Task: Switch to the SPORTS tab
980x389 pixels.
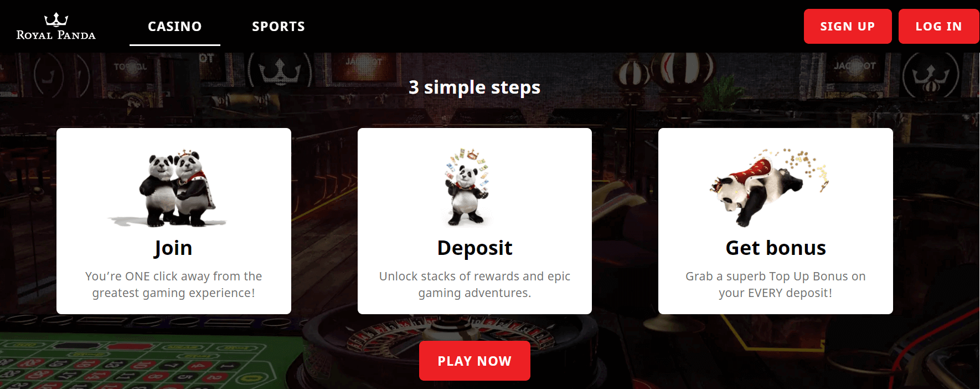Action: click(x=278, y=27)
